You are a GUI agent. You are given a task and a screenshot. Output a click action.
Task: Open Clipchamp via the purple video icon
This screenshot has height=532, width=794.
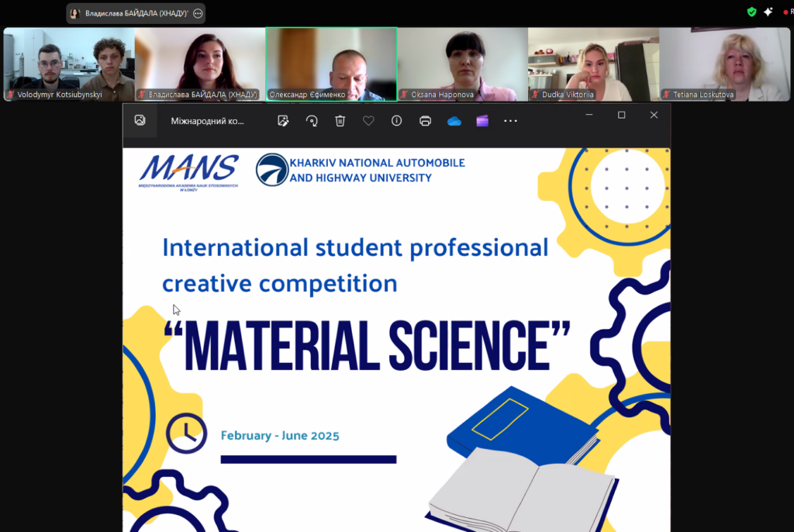point(482,121)
